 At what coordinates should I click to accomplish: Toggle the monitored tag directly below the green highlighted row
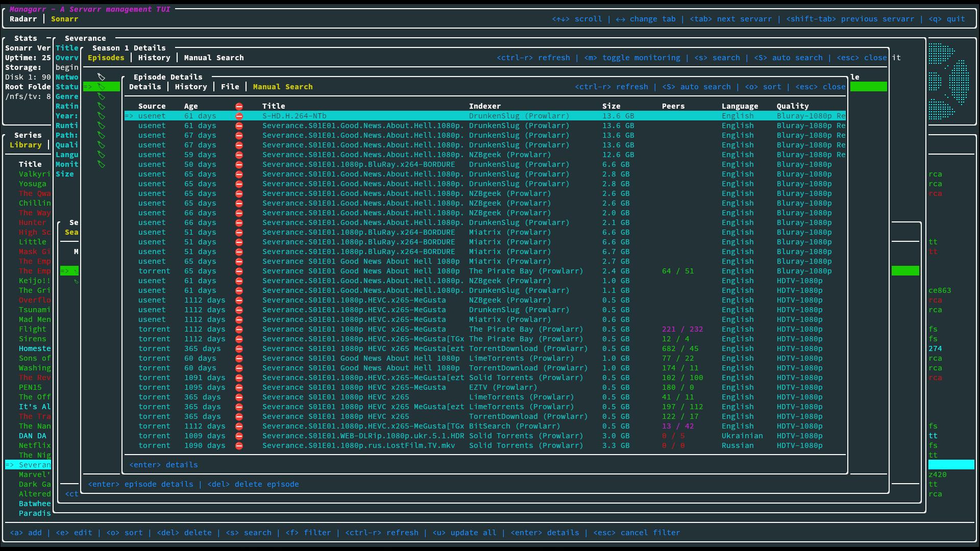102,97
